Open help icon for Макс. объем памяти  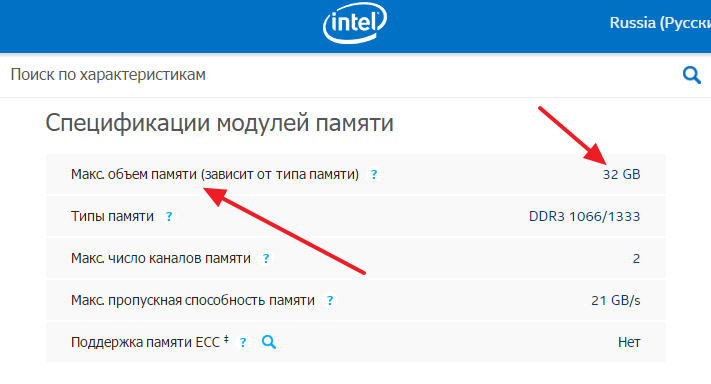[x=374, y=175]
